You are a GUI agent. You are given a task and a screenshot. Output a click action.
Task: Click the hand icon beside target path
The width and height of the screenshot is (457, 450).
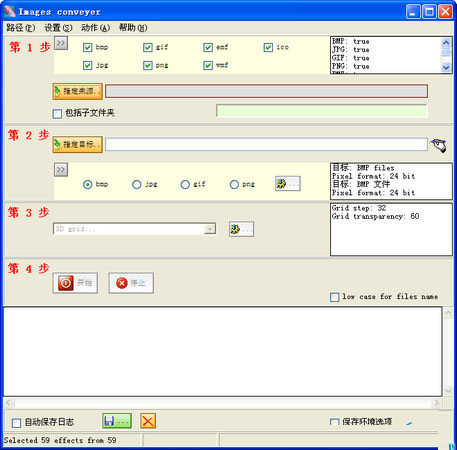tap(438, 146)
